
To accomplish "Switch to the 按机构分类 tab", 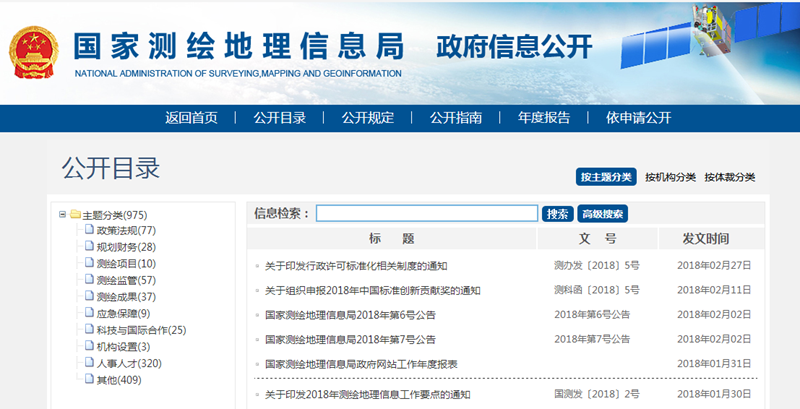I will click(x=670, y=177).
